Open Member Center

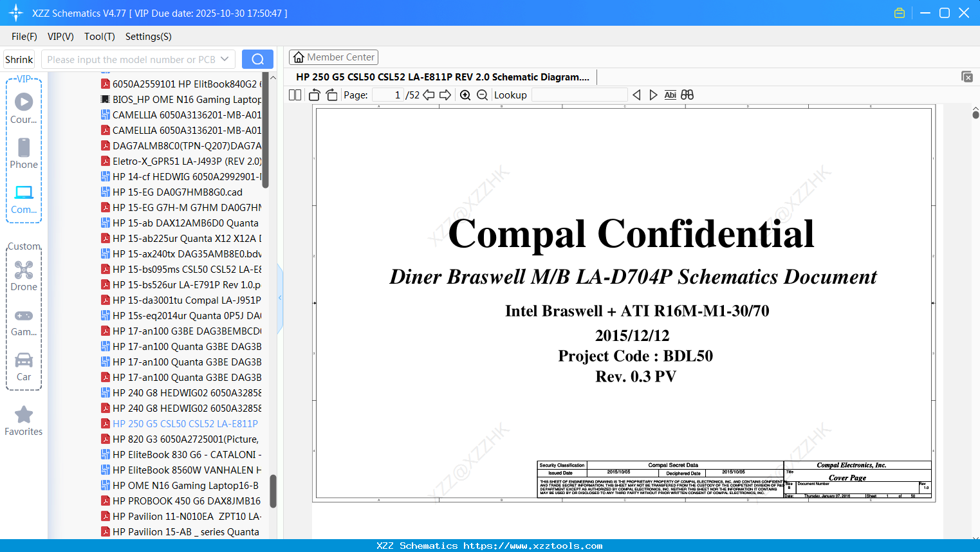(x=333, y=57)
